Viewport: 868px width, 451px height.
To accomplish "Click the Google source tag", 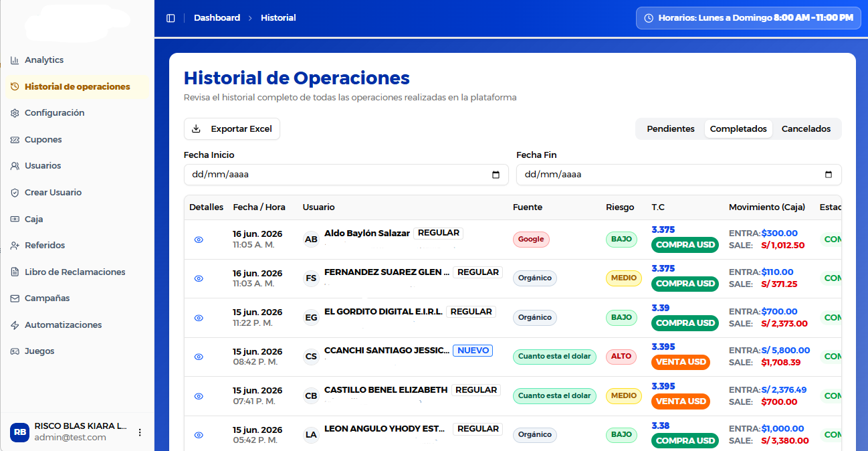I will tap(531, 240).
